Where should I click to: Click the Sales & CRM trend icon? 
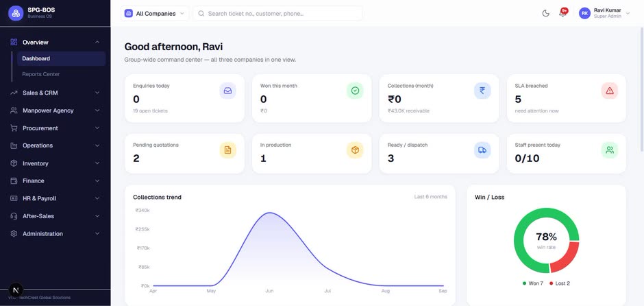pyautogui.click(x=14, y=93)
